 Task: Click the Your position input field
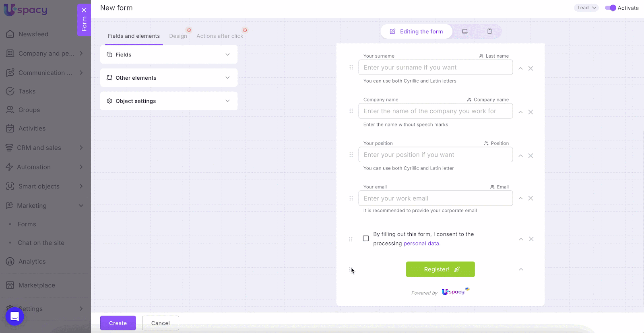pos(436,155)
